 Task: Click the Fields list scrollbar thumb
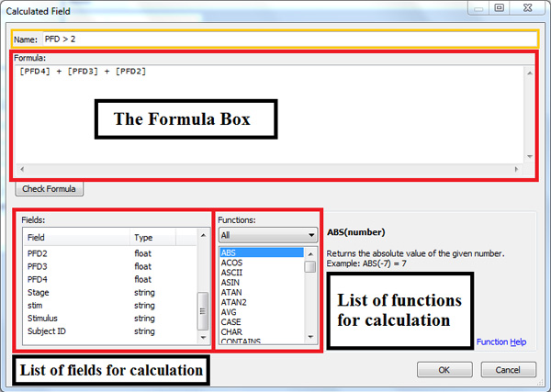[x=203, y=311]
